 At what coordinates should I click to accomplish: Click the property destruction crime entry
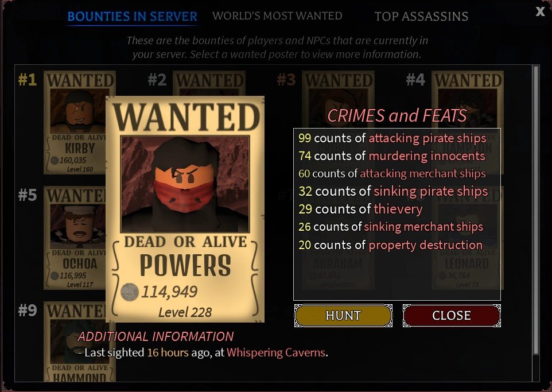pos(390,244)
